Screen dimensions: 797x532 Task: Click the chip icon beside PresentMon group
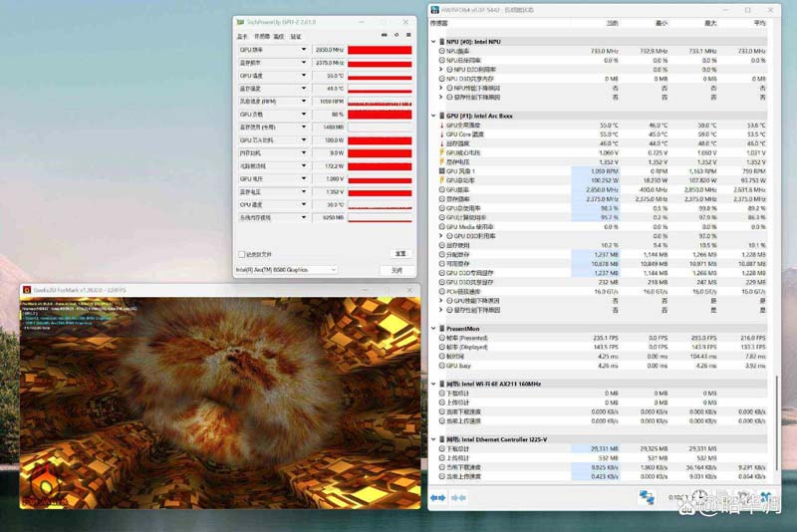pos(442,329)
